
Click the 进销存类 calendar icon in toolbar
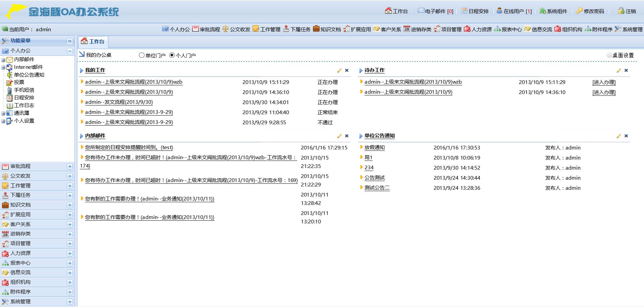(407, 29)
